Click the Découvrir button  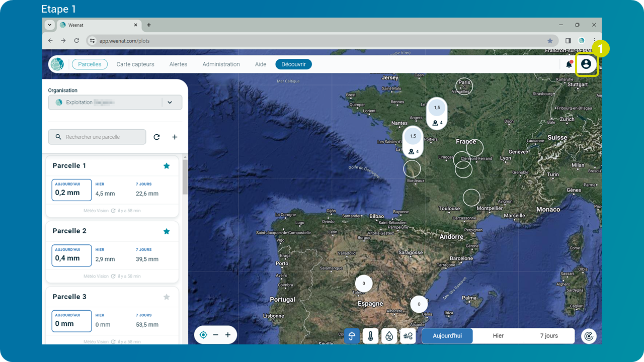click(x=293, y=64)
